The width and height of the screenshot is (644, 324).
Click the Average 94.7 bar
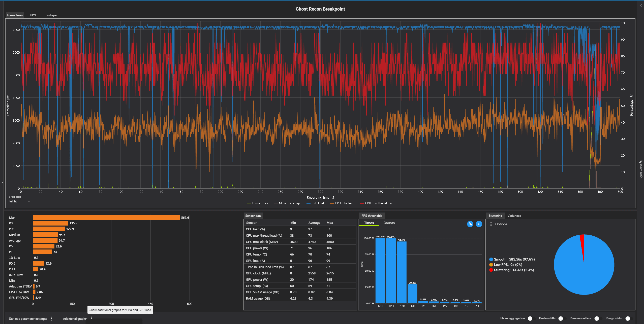tap(45, 241)
